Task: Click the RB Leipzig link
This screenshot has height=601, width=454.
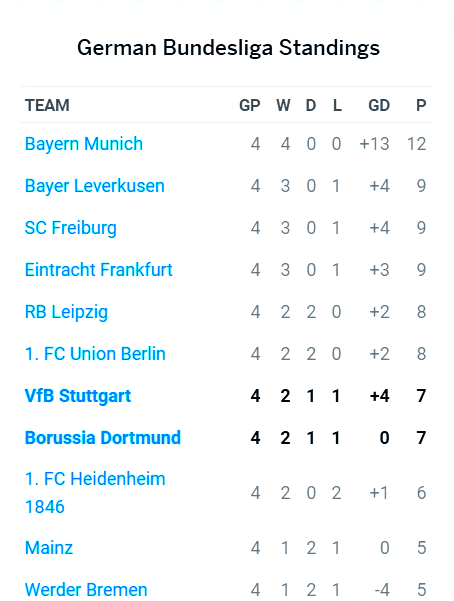Action: 66,312
